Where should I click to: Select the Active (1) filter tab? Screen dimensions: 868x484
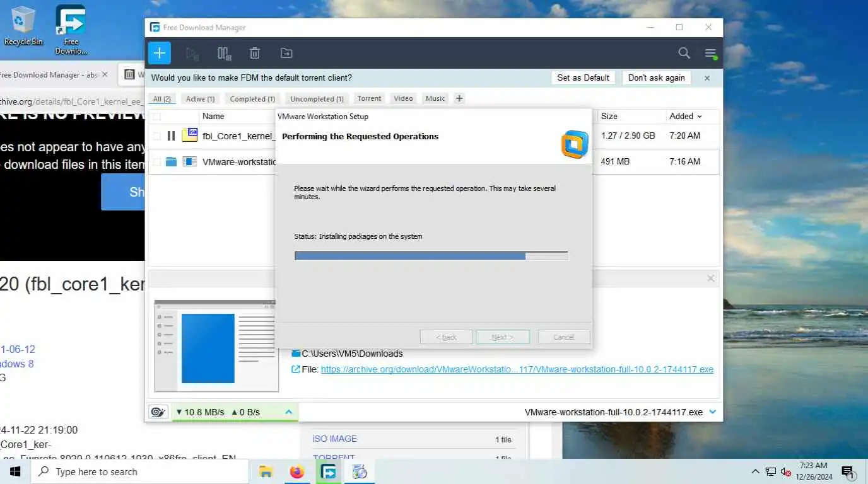pyautogui.click(x=201, y=98)
